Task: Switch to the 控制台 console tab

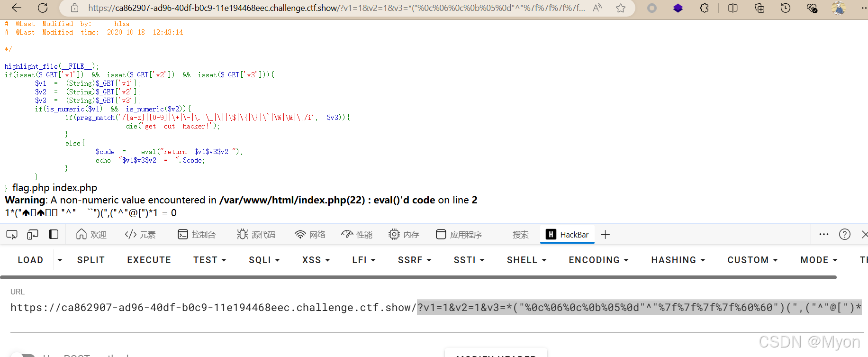Action: 197,235
